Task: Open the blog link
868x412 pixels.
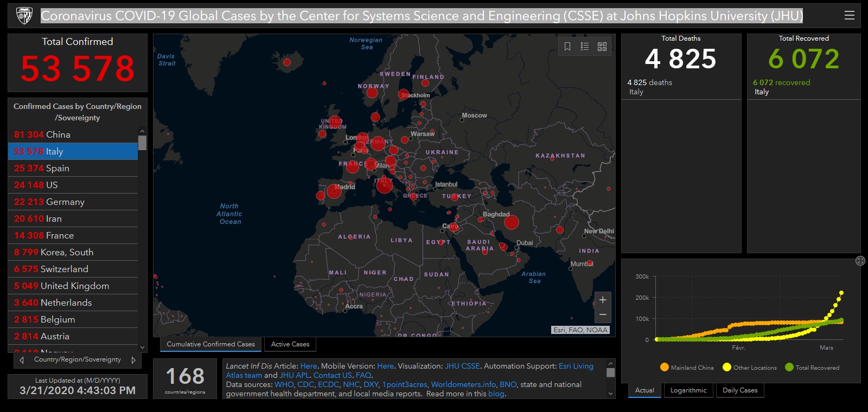Action: [496, 394]
